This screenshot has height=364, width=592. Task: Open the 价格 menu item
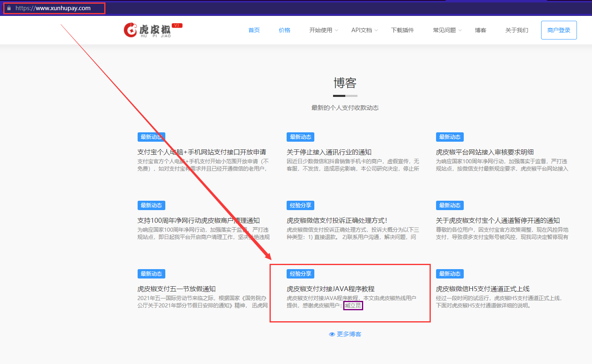pyautogui.click(x=285, y=30)
